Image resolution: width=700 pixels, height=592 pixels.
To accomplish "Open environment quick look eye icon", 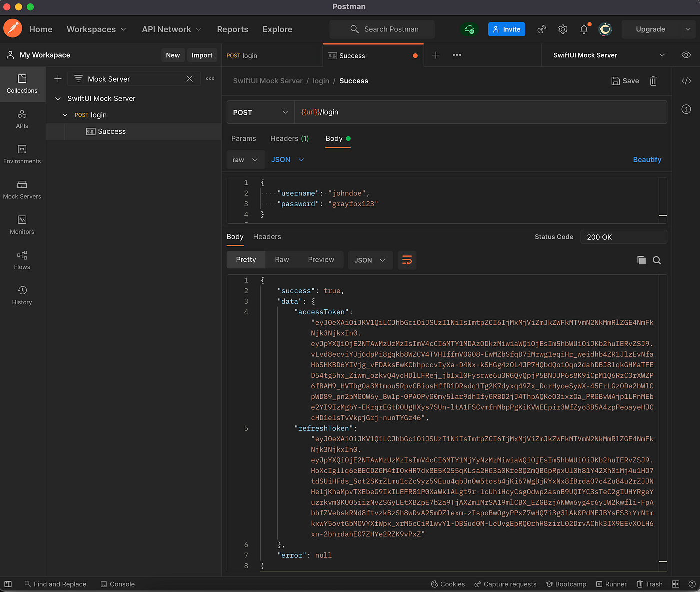I will click(x=686, y=55).
